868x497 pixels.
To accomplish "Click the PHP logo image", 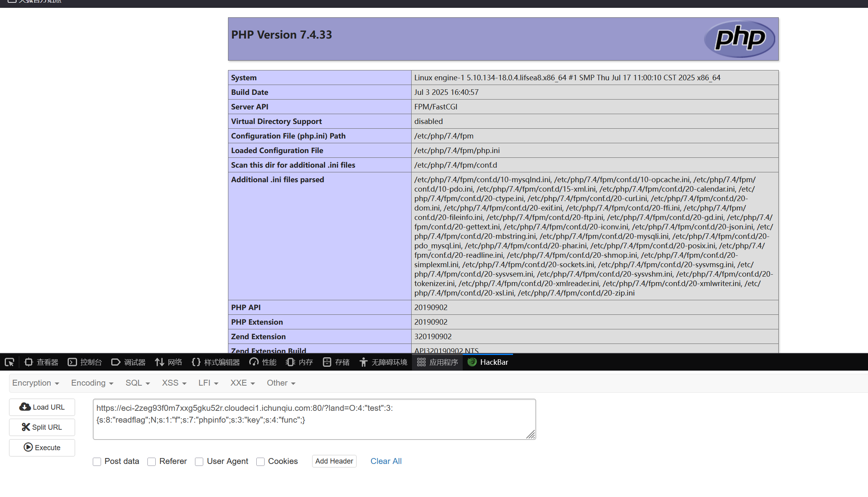I will (739, 39).
